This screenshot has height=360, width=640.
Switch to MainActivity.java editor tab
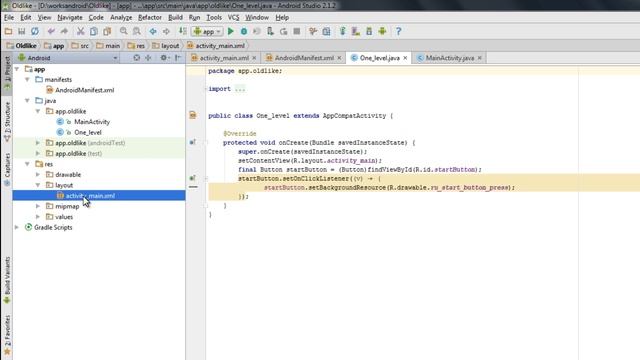449,58
